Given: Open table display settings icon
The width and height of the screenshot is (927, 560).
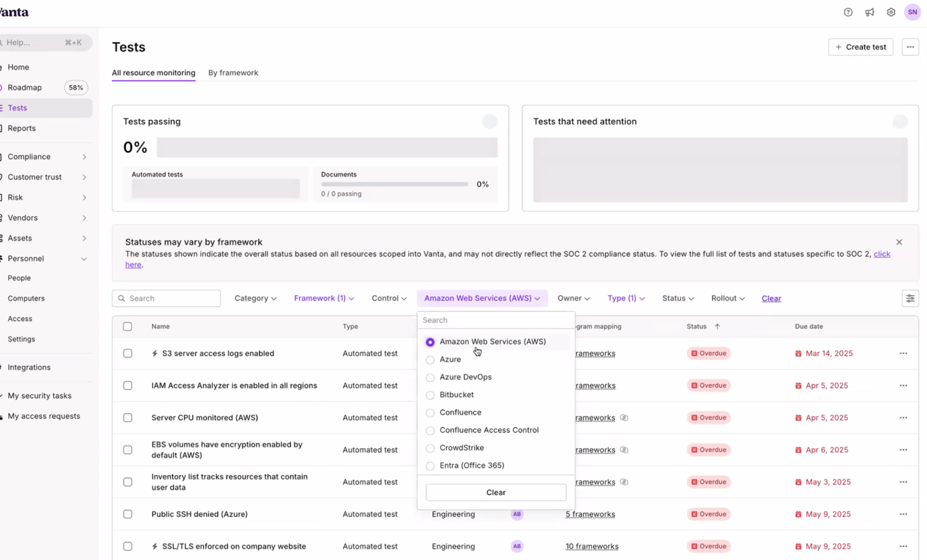Looking at the screenshot, I should click(910, 298).
